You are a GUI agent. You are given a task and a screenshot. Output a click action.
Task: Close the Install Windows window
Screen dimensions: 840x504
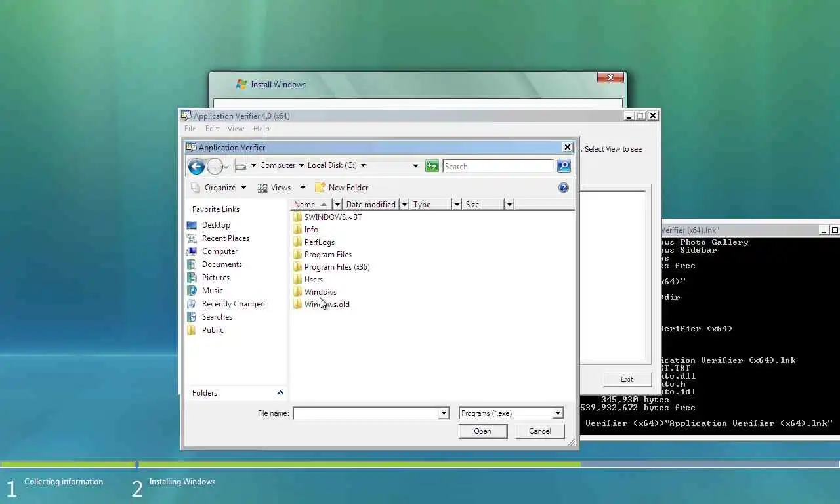click(x=610, y=77)
